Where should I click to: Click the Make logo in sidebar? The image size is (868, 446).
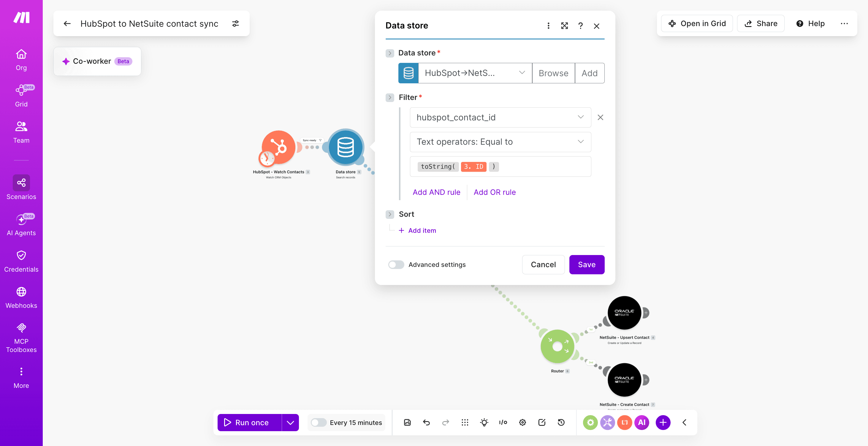pos(22,17)
